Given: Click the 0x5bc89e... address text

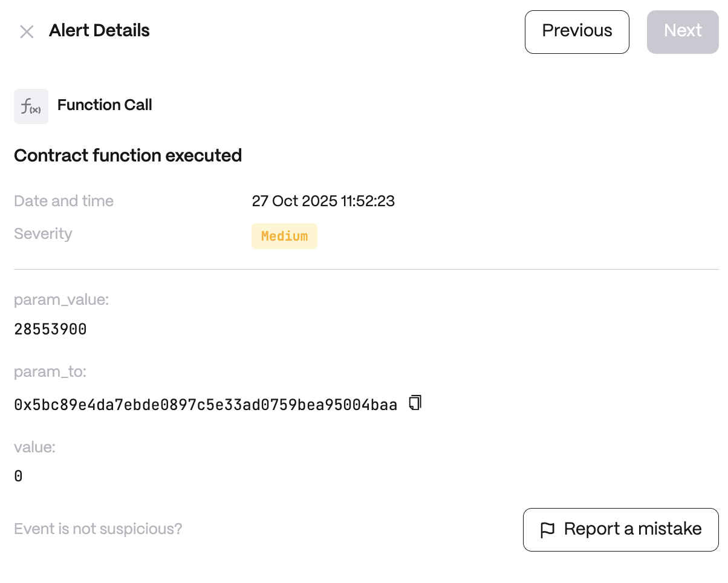Looking at the screenshot, I should [x=206, y=405].
